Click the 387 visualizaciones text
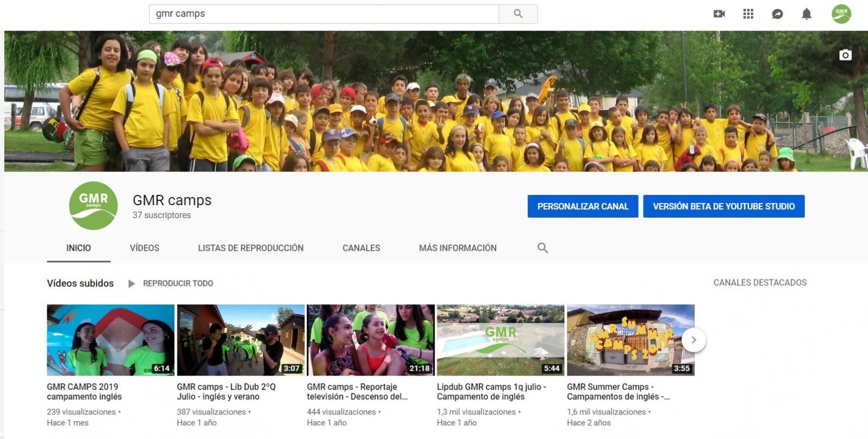Screen dimensions: 868x439 click(211, 412)
